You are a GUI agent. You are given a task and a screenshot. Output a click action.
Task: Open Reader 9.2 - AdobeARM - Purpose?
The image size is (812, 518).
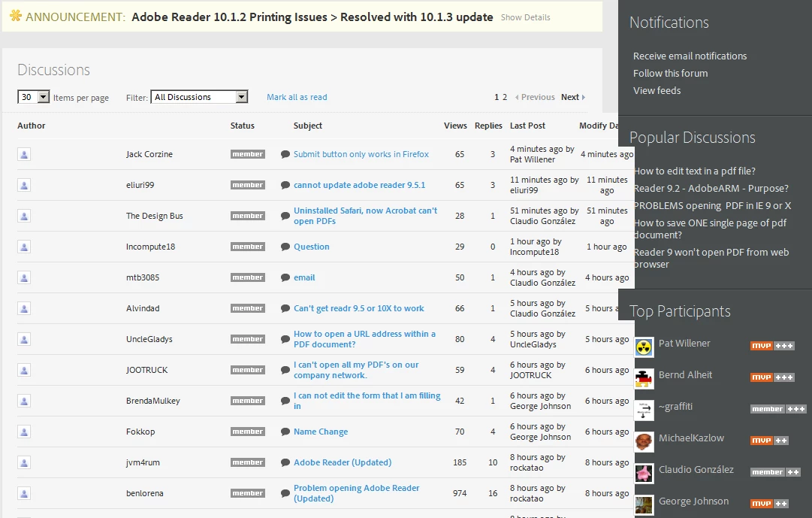(x=711, y=188)
